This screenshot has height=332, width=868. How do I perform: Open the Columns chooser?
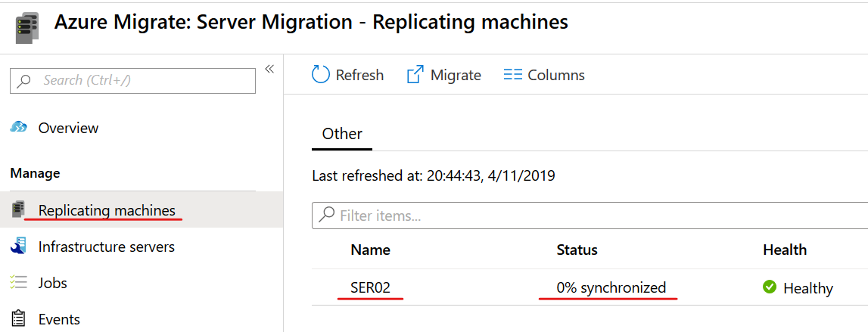(x=544, y=75)
